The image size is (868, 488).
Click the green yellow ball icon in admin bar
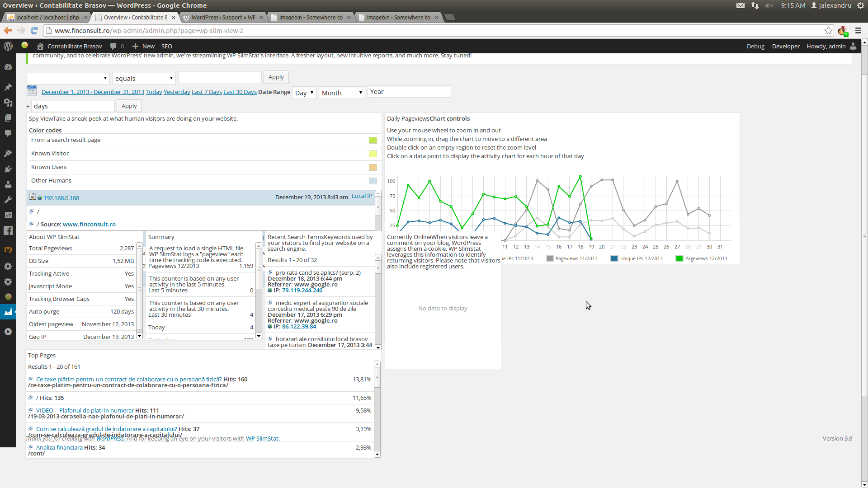click(25, 45)
